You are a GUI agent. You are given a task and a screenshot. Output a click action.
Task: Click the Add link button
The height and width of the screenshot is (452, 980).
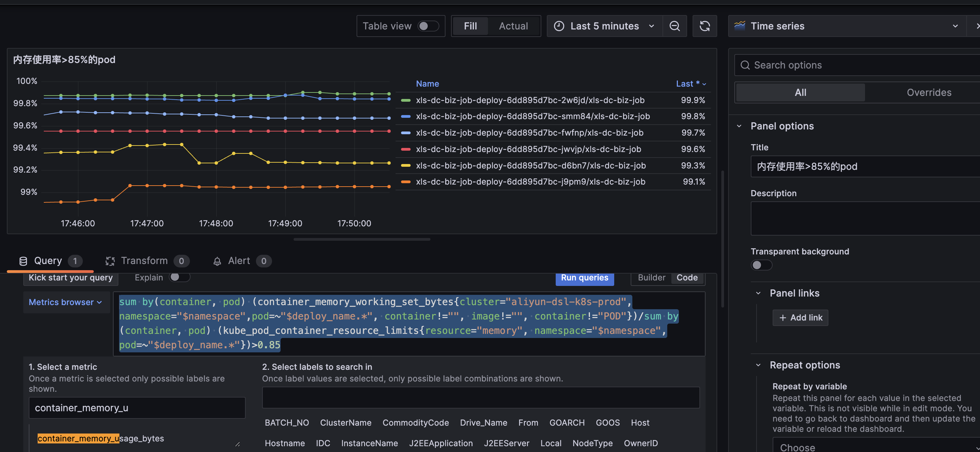tap(800, 317)
